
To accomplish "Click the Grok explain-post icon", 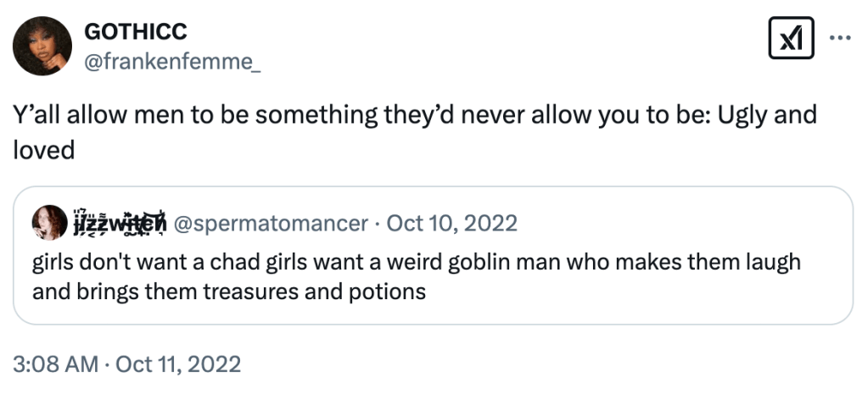I will tap(790, 39).
